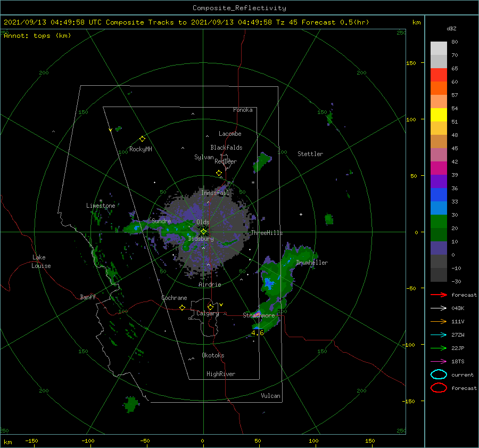Click the gray swatch between 70 and 65
The width and height of the screenshot is (479, 448).
[x=439, y=61]
